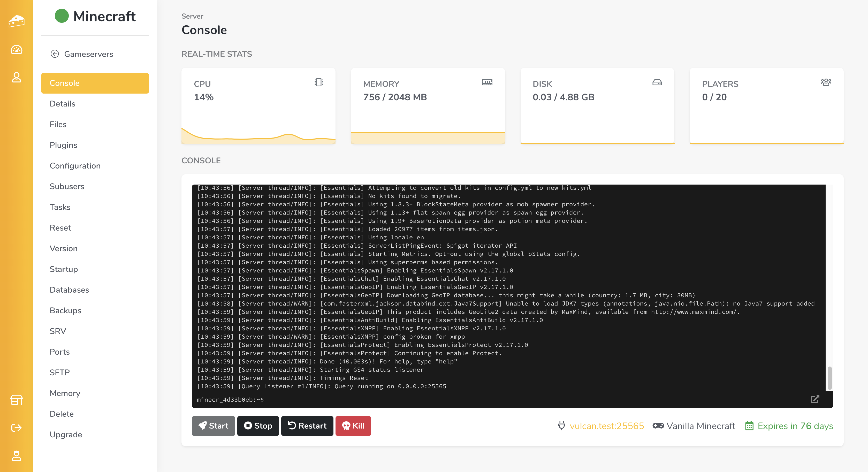This screenshot has width=868, height=472.
Task: Open the Plugins section
Action: 63,145
